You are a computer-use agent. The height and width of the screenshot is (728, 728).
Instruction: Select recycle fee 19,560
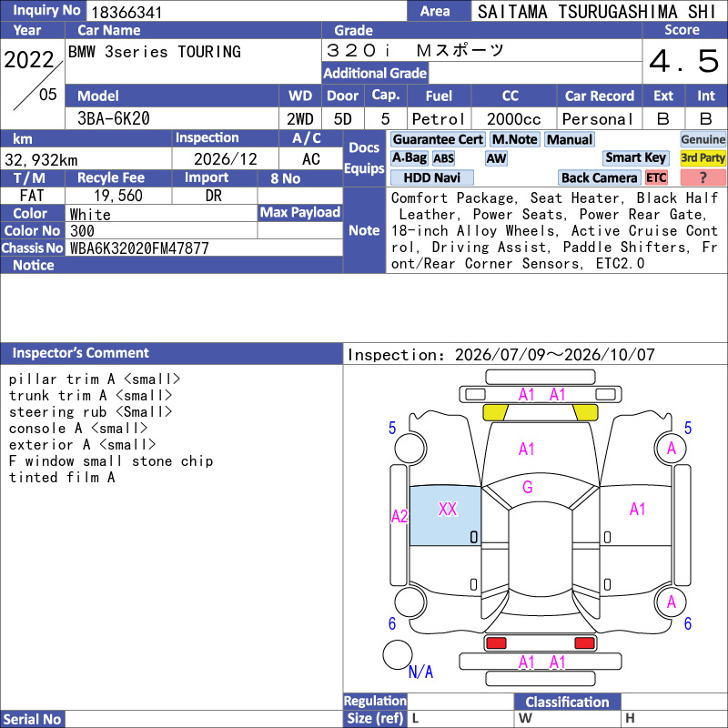click(118, 196)
